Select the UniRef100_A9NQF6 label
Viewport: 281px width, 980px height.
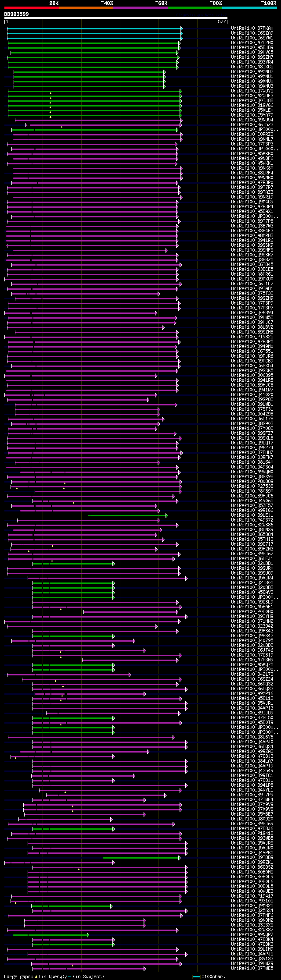(x=252, y=158)
